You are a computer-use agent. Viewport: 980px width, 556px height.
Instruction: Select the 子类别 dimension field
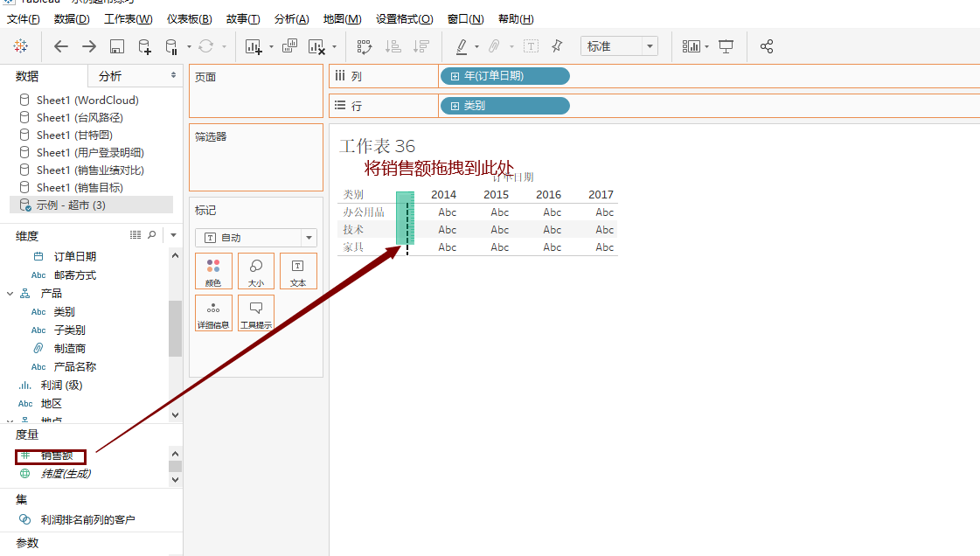69,330
